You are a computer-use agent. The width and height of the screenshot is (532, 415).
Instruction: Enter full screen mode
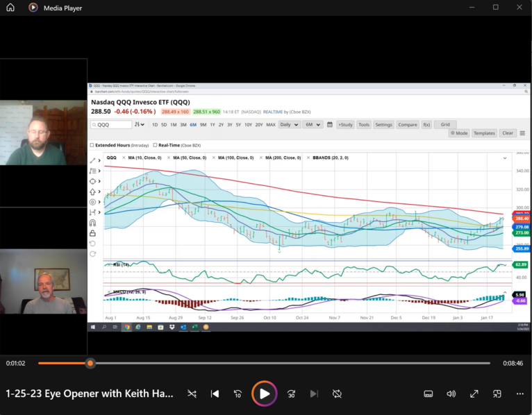click(474, 393)
